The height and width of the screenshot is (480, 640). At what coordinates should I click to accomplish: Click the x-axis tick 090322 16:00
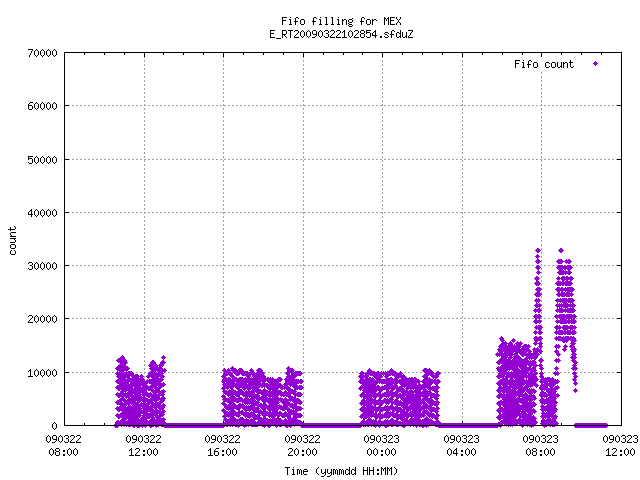coord(222,446)
